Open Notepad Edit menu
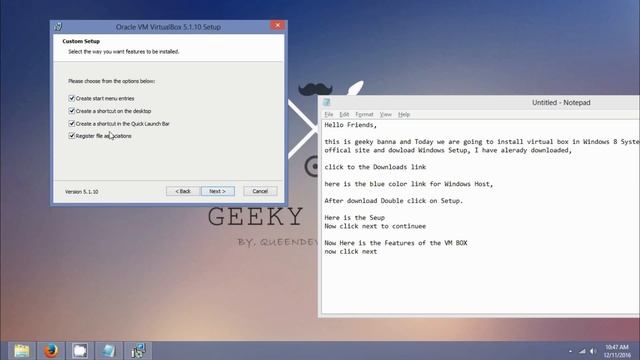The width and height of the screenshot is (640, 360). 344,114
